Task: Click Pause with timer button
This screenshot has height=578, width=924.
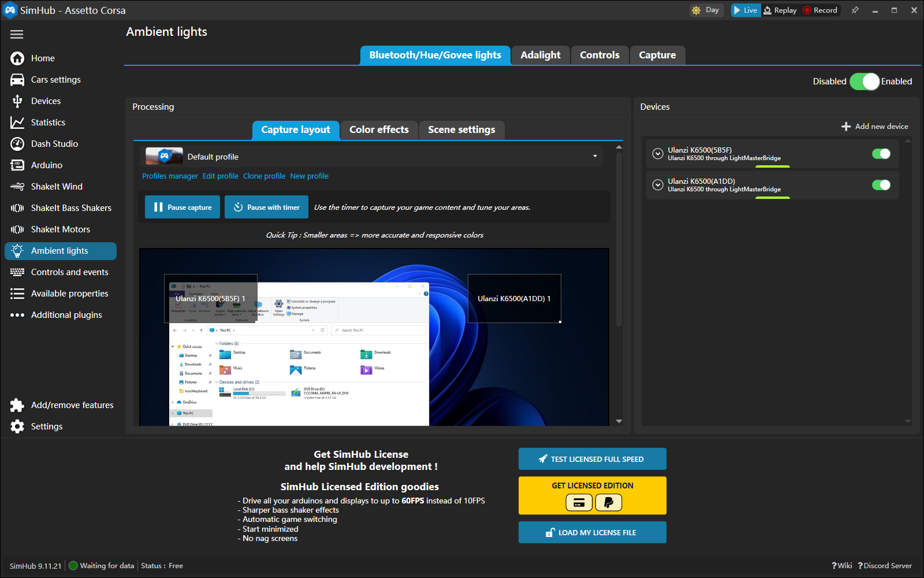Action: pos(266,208)
